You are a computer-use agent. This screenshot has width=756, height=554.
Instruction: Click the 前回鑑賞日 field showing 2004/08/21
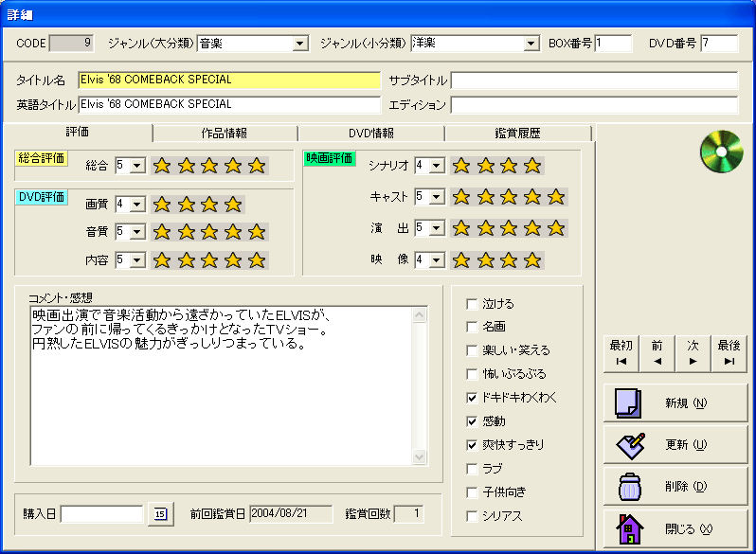(291, 514)
